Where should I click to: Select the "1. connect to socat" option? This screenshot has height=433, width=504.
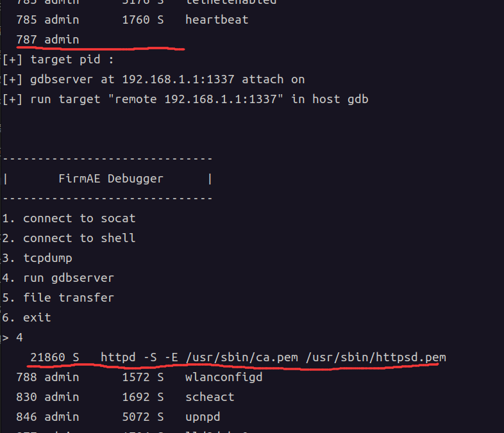(69, 218)
